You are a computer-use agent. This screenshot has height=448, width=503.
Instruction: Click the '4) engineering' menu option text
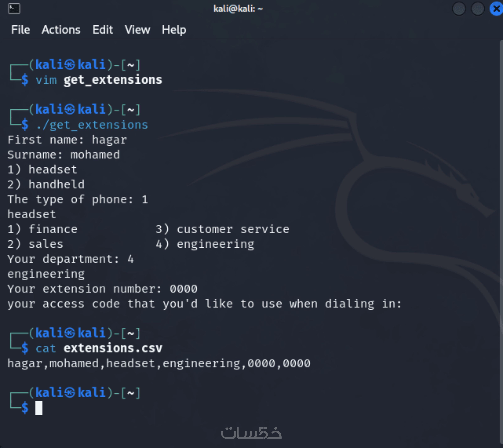tap(205, 244)
